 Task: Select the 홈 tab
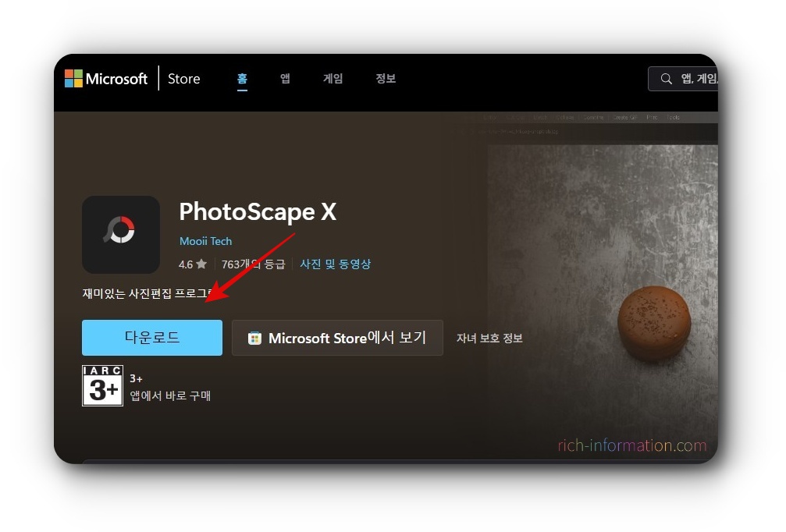(x=242, y=79)
